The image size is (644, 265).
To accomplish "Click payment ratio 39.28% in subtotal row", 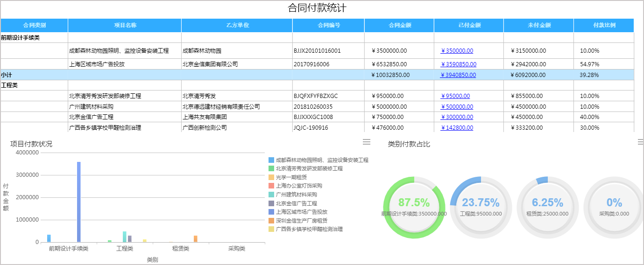I will (589, 75).
